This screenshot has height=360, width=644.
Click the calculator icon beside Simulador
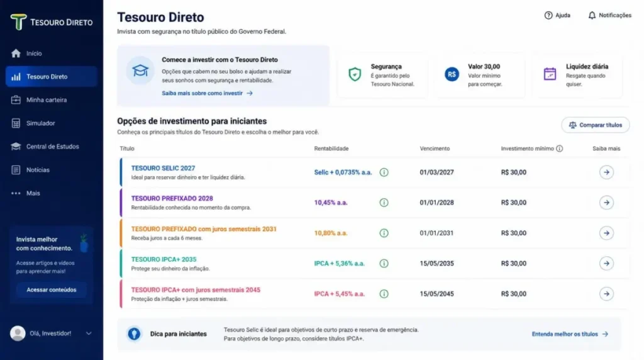(16, 123)
